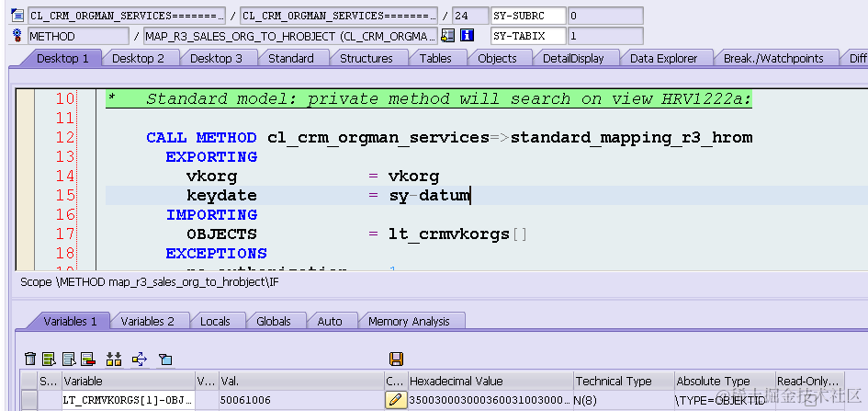Open the Objects tab
Image resolution: width=868 pixels, height=411 pixels.
click(497, 58)
